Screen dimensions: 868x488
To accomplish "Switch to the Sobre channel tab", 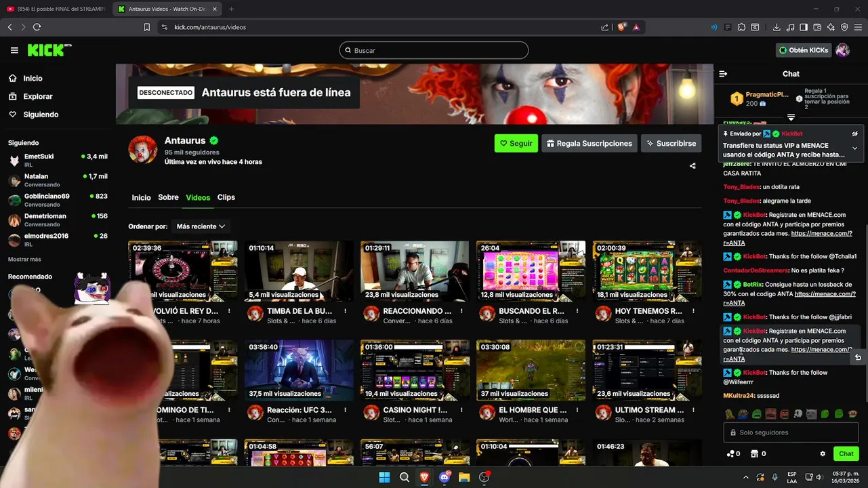I will [x=168, y=197].
